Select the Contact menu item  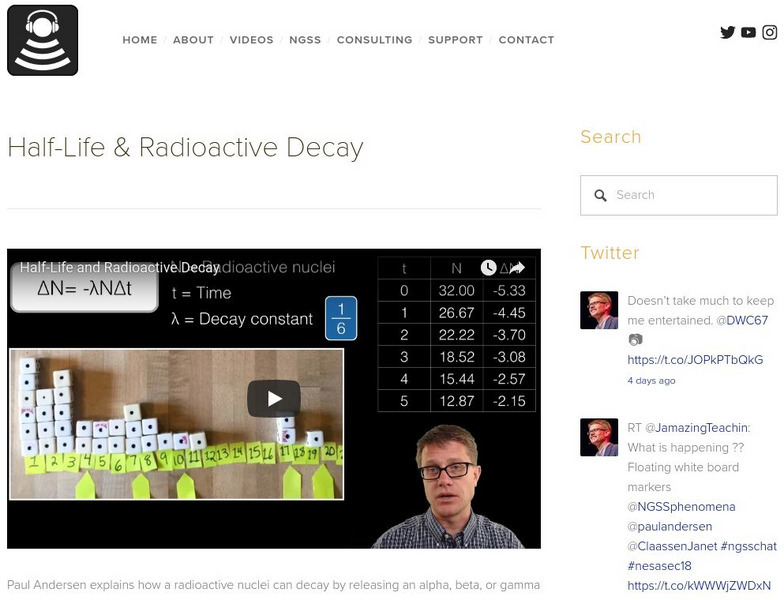(526, 40)
